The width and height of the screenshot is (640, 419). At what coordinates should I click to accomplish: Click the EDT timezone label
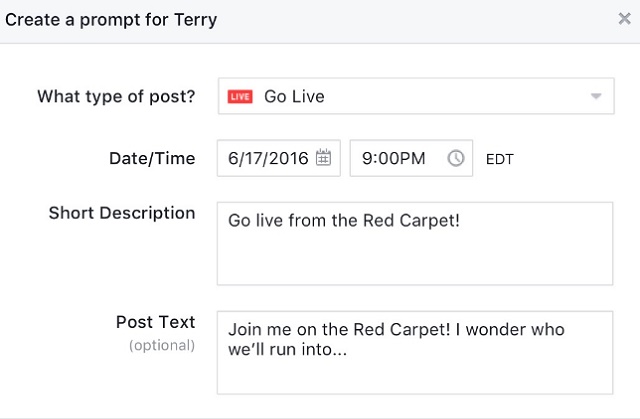tap(500, 159)
